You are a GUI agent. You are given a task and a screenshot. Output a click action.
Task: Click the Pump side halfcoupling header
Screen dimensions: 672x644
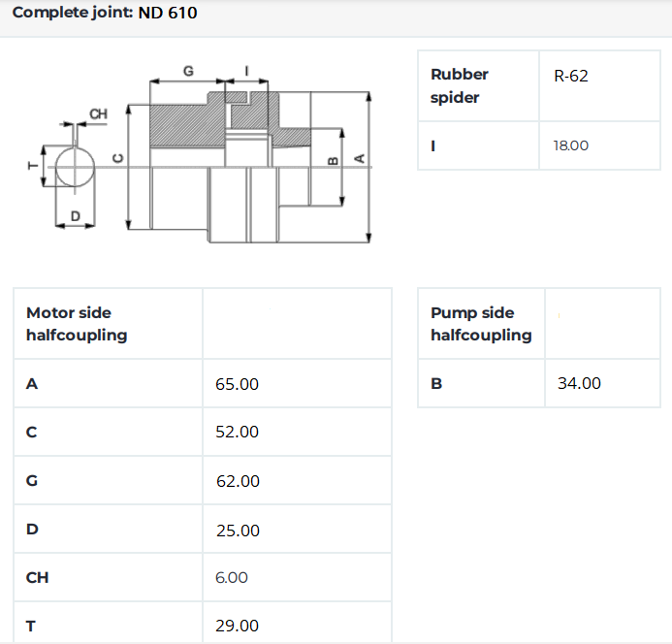481,324
